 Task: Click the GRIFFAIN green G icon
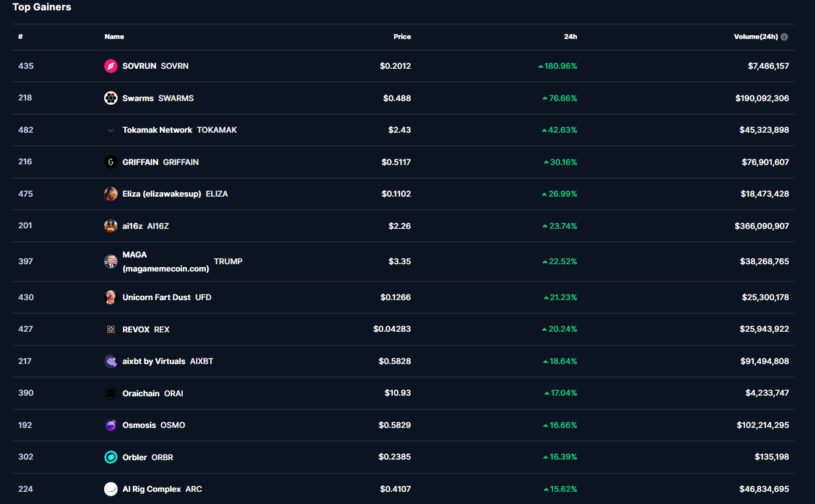coord(111,162)
